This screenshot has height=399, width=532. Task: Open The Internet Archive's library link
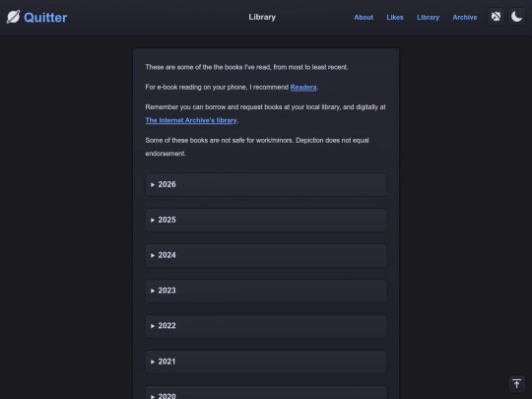click(191, 120)
